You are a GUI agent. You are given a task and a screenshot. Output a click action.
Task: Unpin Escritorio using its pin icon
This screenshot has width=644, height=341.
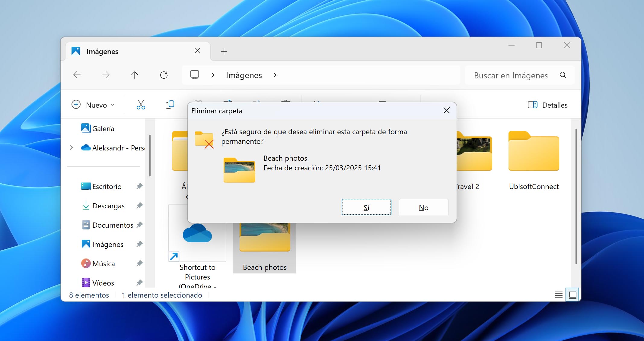(139, 186)
